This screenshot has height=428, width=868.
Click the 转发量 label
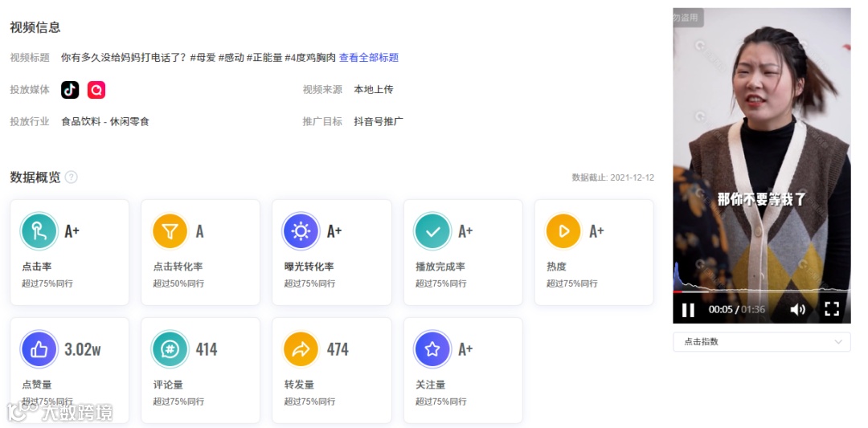pyautogui.click(x=300, y=385)
